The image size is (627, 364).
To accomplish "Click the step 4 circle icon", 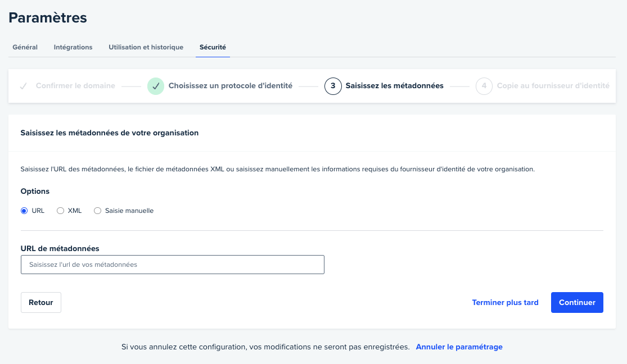I will tap(484, 86).
